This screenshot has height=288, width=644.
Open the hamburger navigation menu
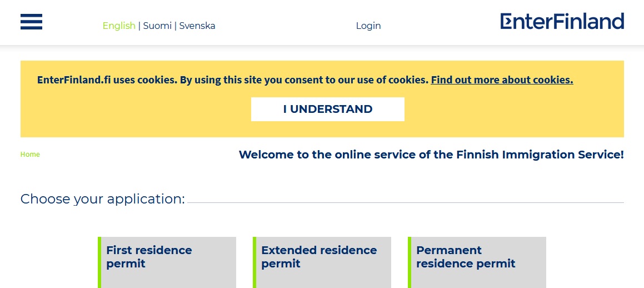pyautogui.click(x=31, y=22)
